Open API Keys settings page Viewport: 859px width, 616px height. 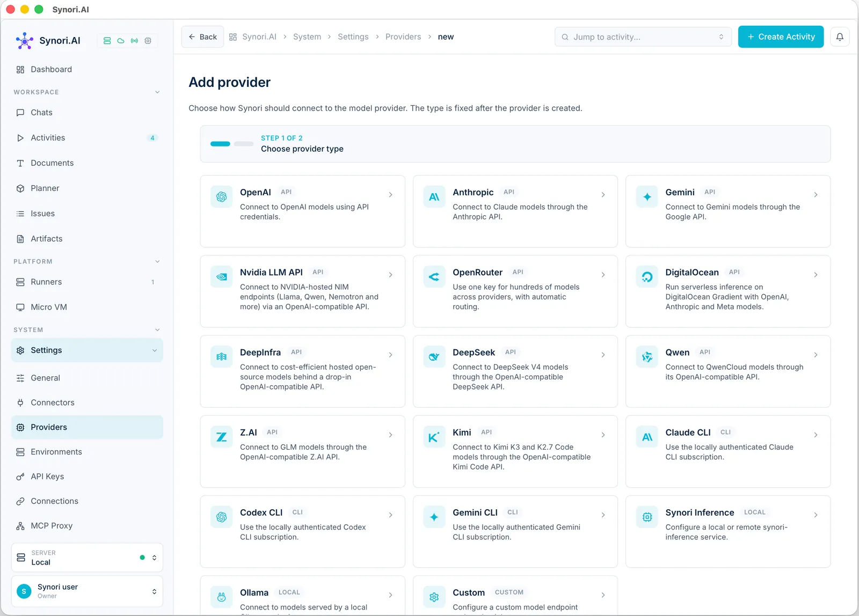coord(87,476)
